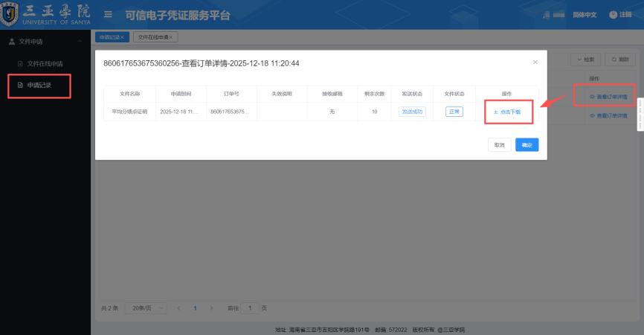Click the 刷新 refresh button

coord(619,60)
